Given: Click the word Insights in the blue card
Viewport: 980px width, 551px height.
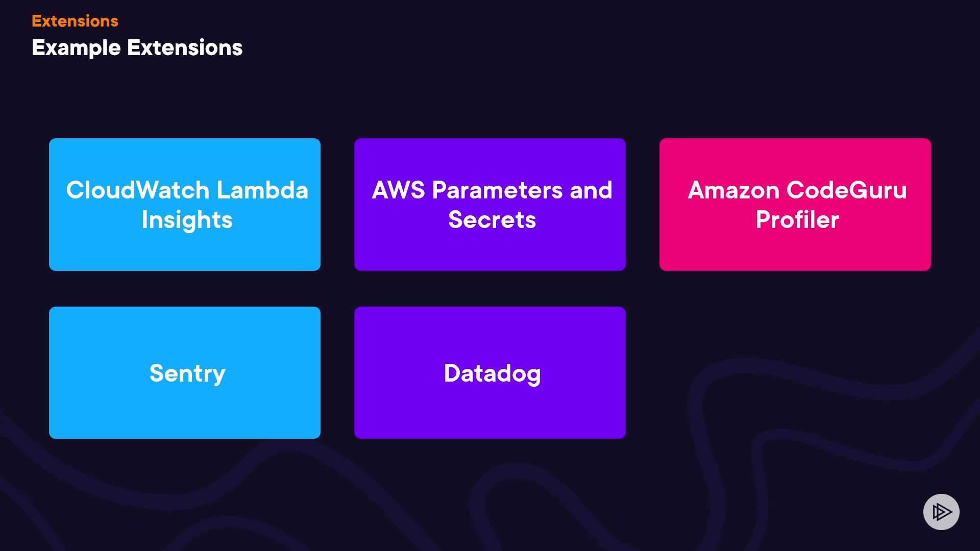Looking at the screenshot, I should (x=187, y=220).
